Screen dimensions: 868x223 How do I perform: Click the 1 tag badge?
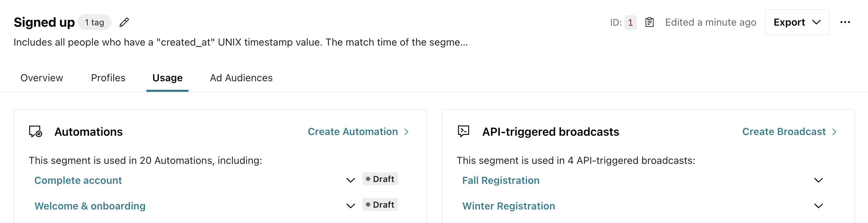[94, 22]
